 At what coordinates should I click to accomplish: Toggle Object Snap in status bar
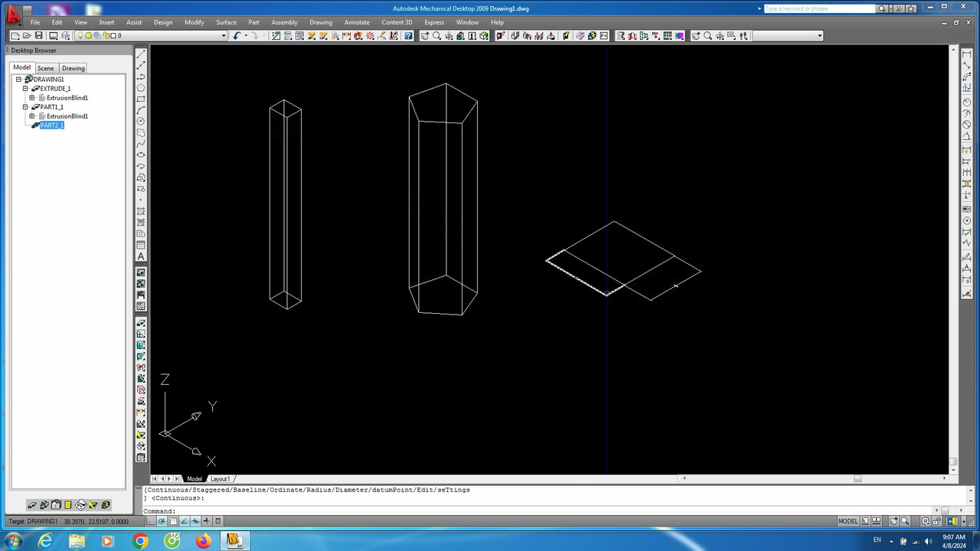tap(173, 521)
